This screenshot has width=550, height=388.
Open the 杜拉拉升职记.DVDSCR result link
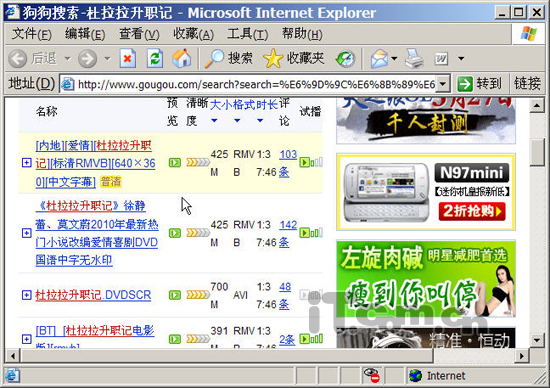click(93, 295)
